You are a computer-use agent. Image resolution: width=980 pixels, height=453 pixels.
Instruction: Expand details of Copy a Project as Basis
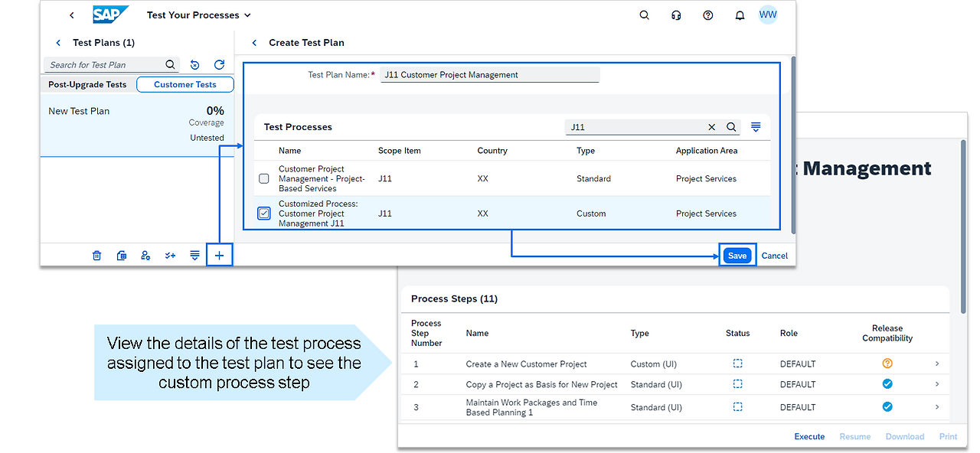coord(937,384)
